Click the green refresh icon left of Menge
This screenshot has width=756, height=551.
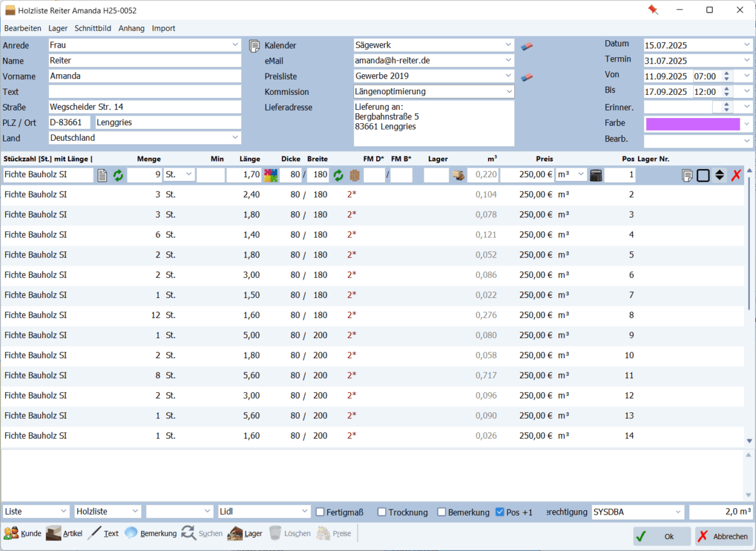point(118,175)
